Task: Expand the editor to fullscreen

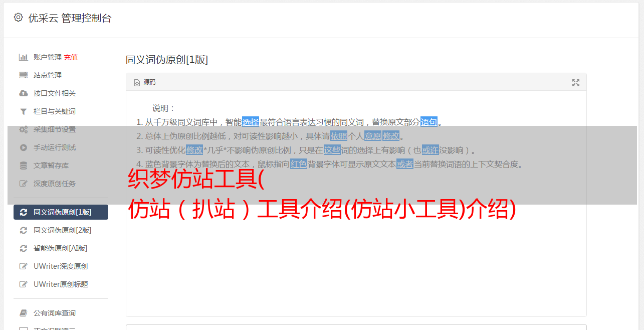Action: [576, 83]
